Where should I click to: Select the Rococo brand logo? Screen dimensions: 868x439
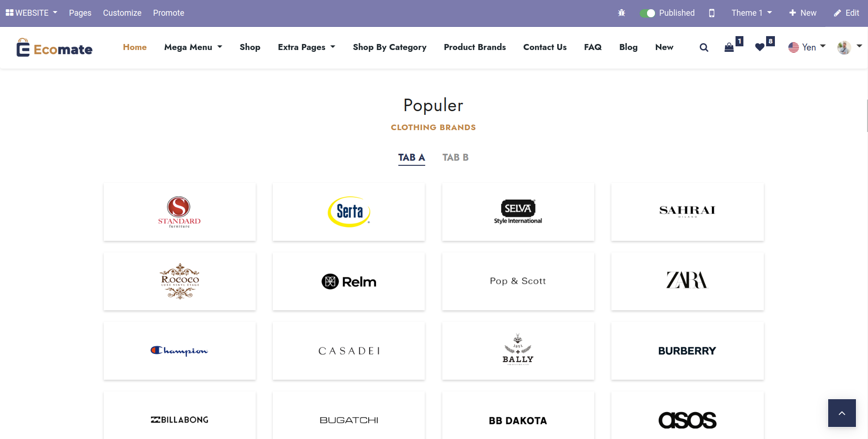click(x=180, y=282)
